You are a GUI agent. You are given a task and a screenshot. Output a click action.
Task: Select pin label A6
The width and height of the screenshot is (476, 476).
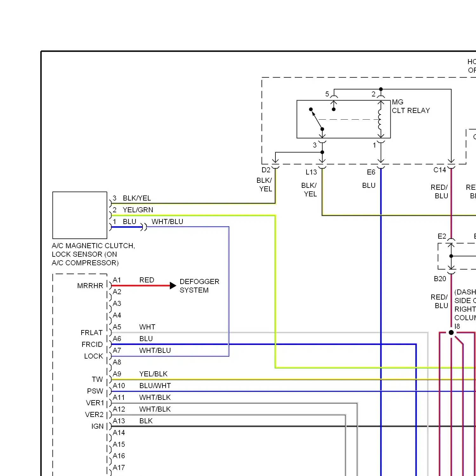click(117, 339)
